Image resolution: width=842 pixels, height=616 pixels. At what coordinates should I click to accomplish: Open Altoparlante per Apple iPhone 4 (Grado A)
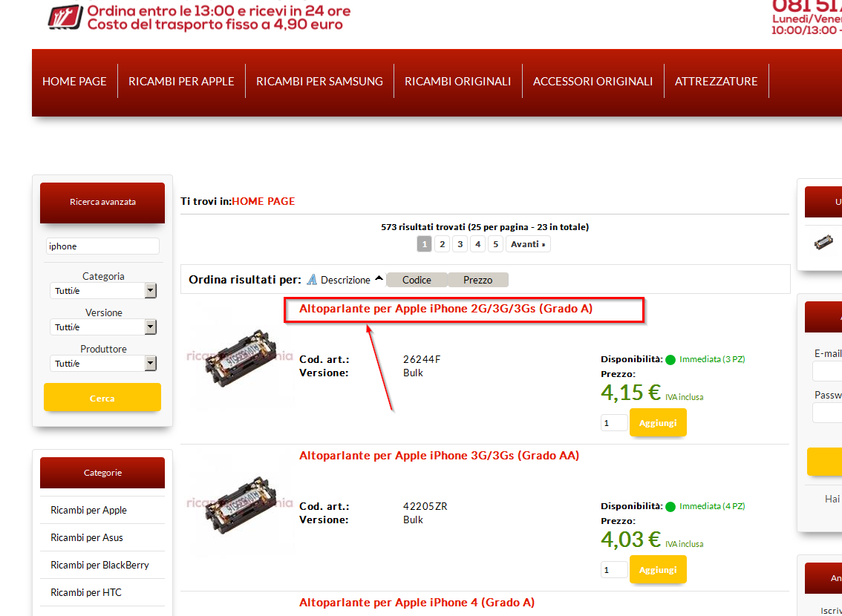pos(417,603)
